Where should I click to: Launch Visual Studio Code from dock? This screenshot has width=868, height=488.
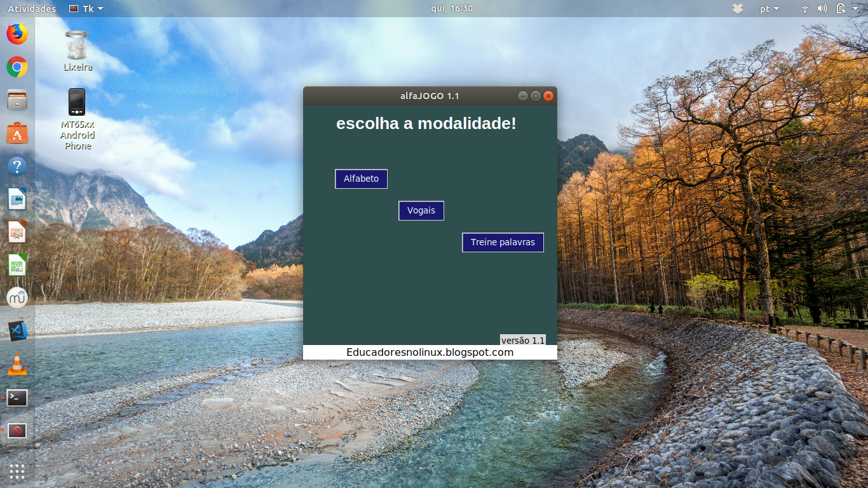click(17, 331)
